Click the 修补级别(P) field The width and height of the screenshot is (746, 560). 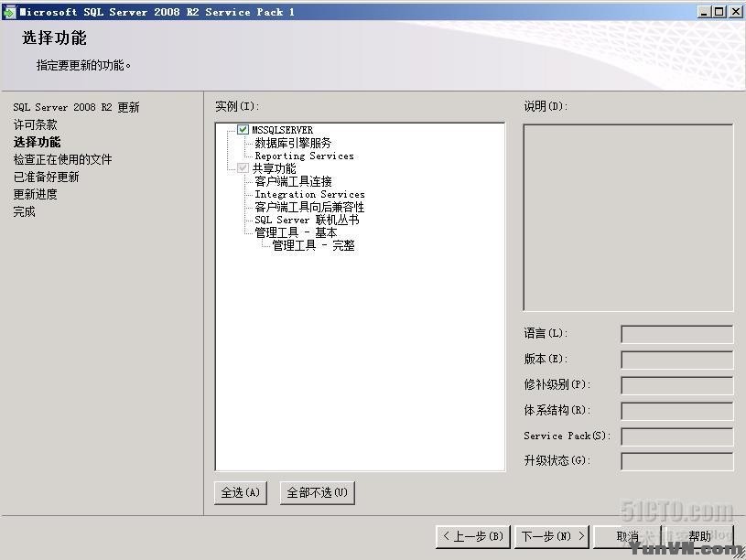677,385
